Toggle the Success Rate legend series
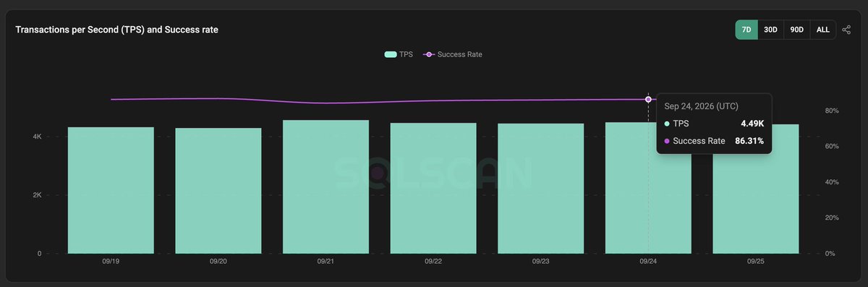868x287 pixels. click(x=453, y=54)
